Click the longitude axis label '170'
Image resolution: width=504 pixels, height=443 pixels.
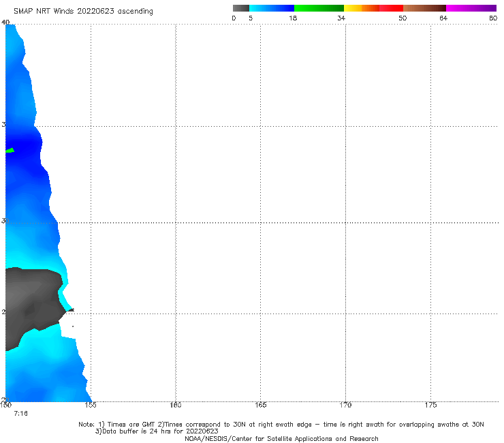345,405
